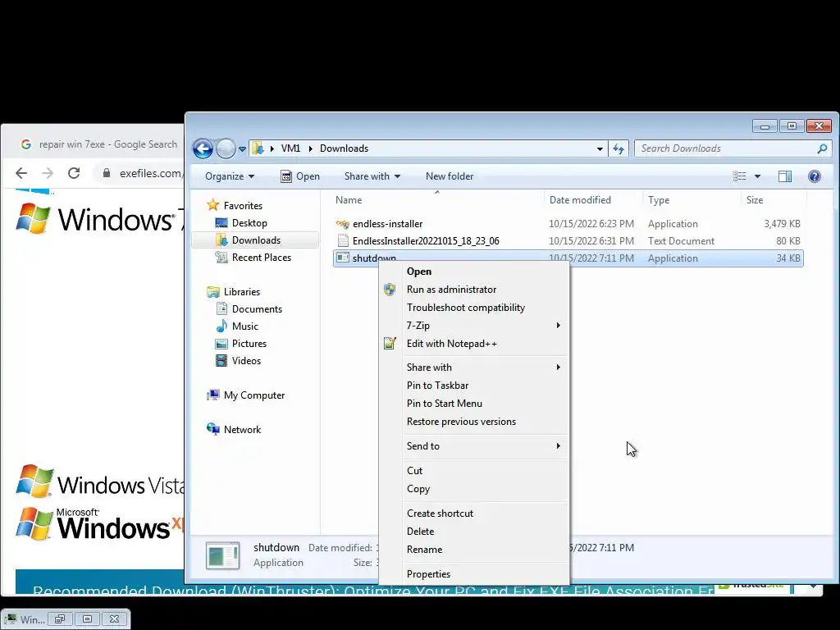Click the search magnifier icon
This screenshot has height=630, width=840.
coord(822,148)
